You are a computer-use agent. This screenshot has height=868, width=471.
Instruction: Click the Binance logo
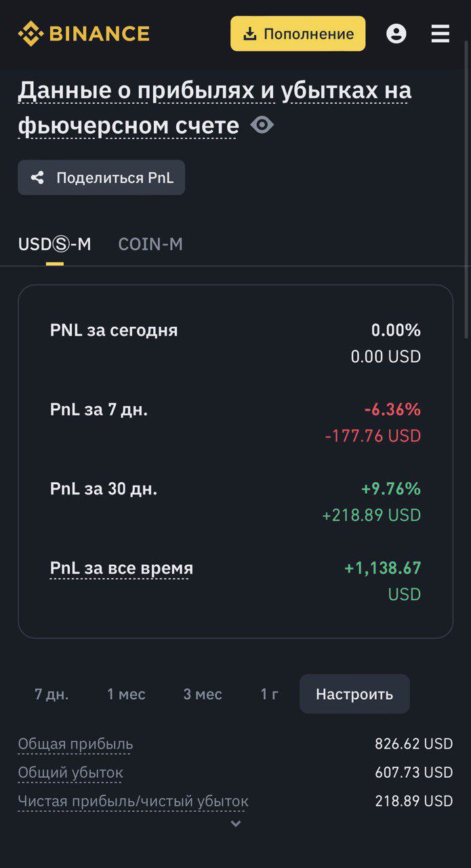tap(83, 33)
